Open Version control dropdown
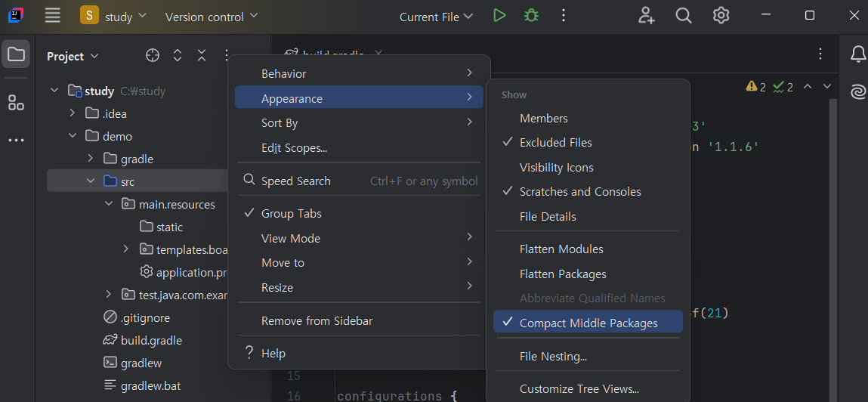 pyautogui.click(x=211, y=17)
